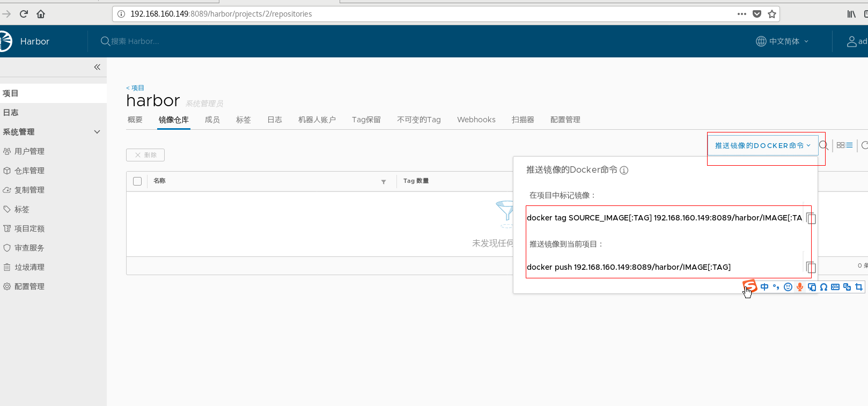Click the Sogou headphone icon

click(823, 287)
